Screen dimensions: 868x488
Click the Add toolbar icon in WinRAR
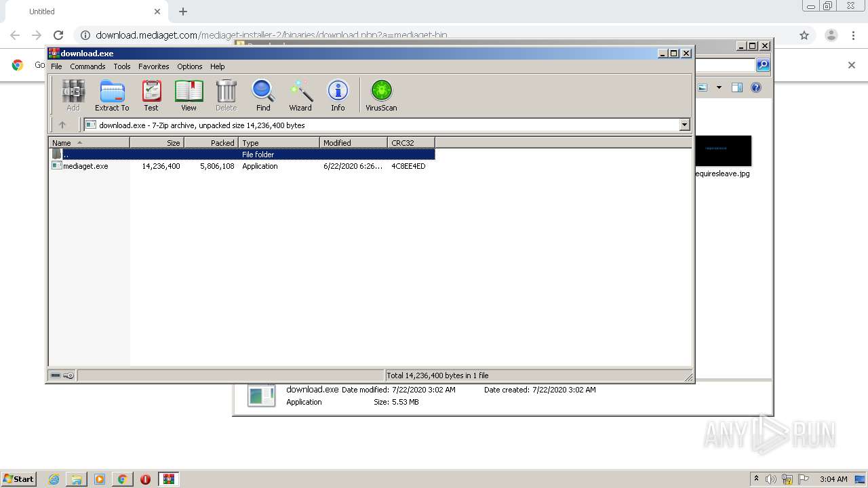click(x=73, y=95)
